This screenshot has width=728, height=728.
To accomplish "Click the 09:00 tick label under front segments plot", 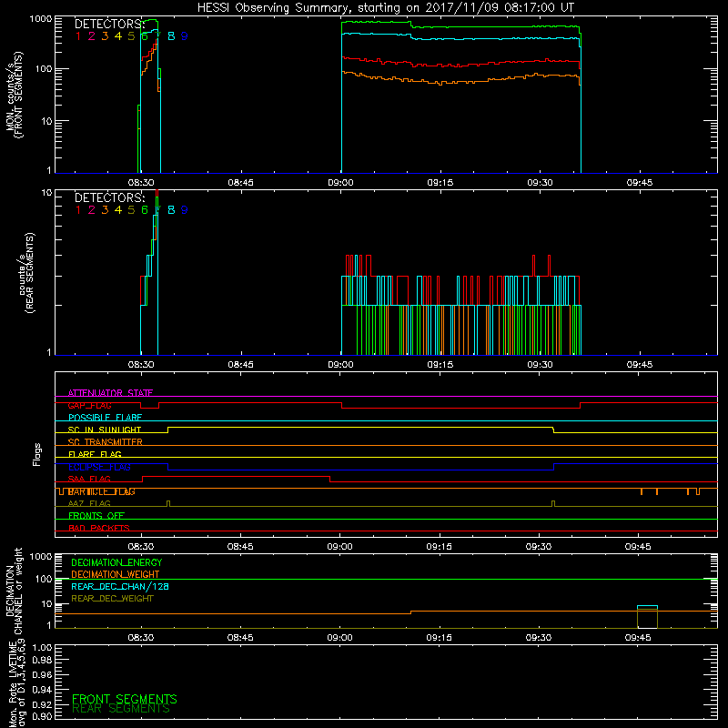I will [340, 183].
